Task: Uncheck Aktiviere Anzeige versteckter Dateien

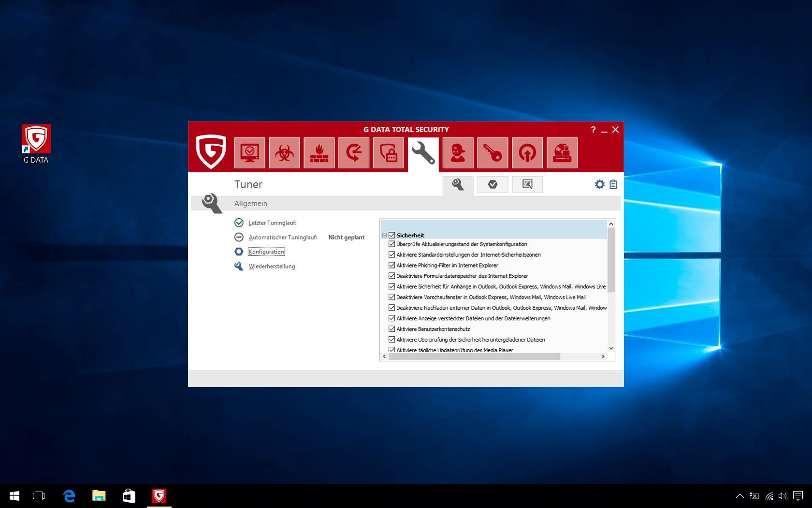Action: (x=392, y=319)
